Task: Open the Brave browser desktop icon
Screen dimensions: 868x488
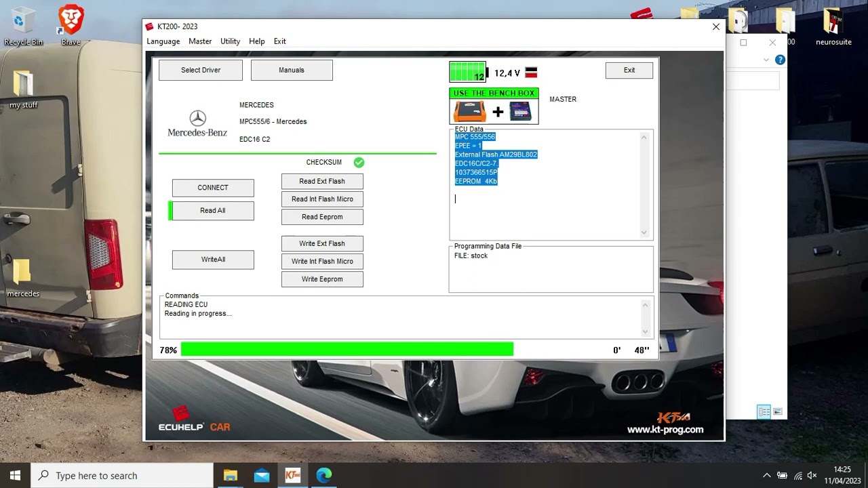Action: coord(71,26)
